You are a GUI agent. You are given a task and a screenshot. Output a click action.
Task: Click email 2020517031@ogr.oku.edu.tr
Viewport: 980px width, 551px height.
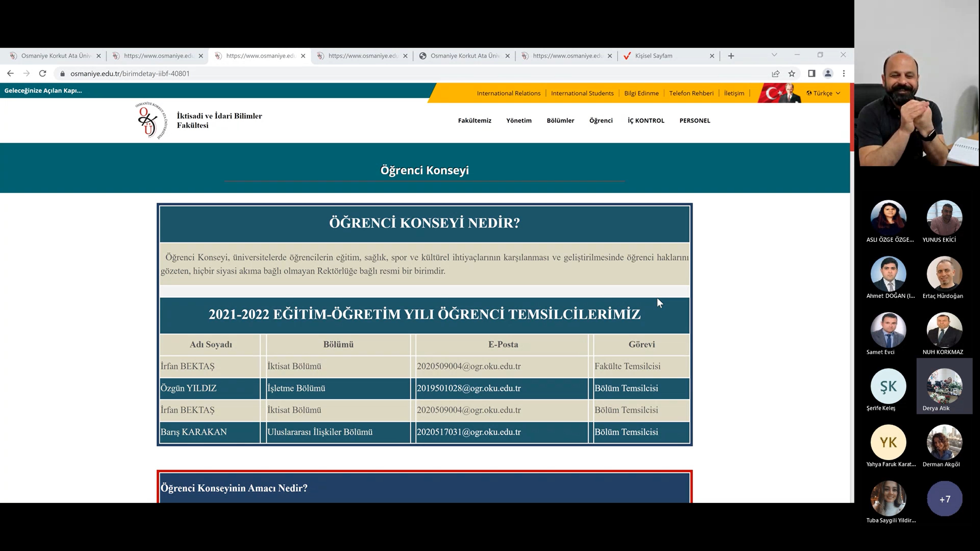pyautogui.click(x=469, y=432)
